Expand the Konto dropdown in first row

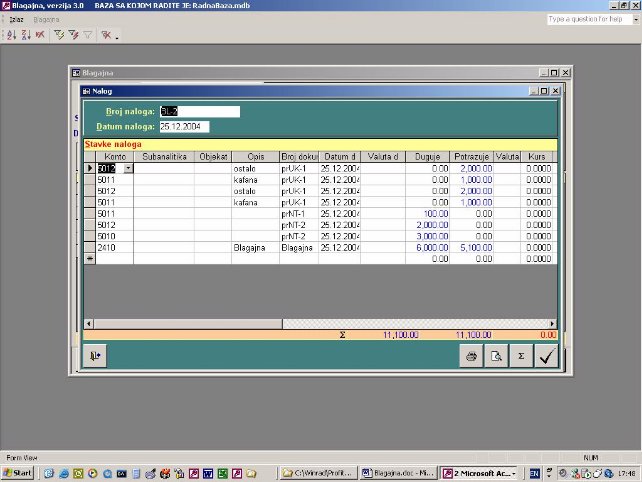[x=128, y=169]
